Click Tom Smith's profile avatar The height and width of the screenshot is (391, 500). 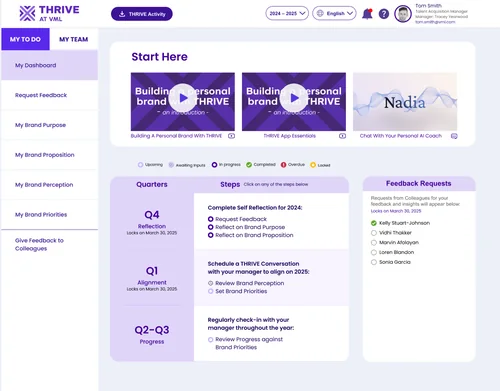(x=403, y=14)
